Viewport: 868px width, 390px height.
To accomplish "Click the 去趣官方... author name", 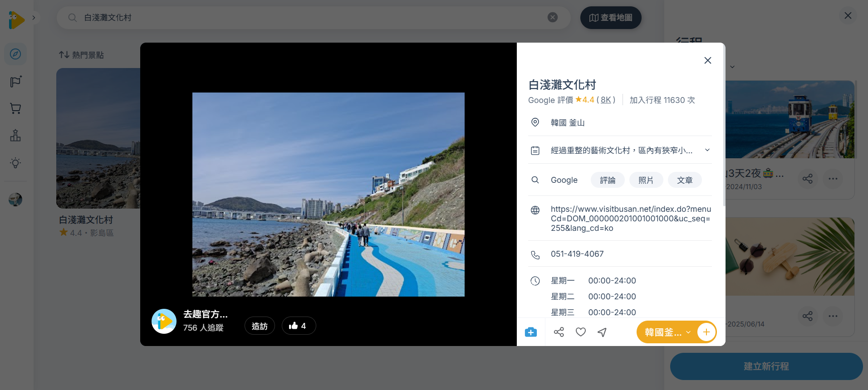I will (206, 314).
